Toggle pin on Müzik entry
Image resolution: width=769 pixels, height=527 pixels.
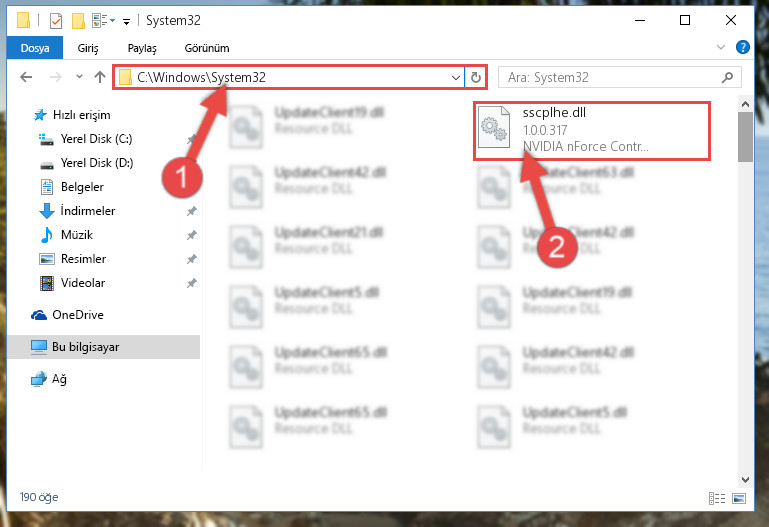coord(192,235)
